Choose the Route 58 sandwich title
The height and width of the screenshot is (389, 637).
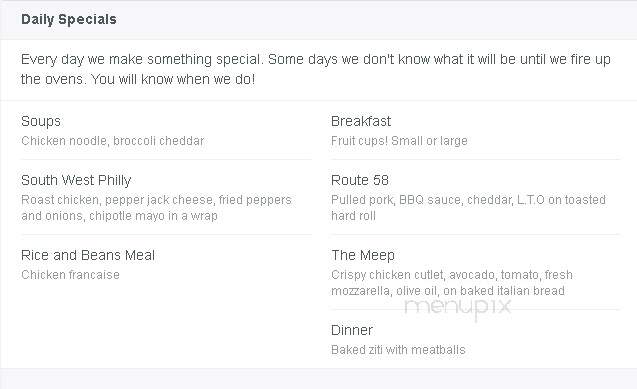360,180
